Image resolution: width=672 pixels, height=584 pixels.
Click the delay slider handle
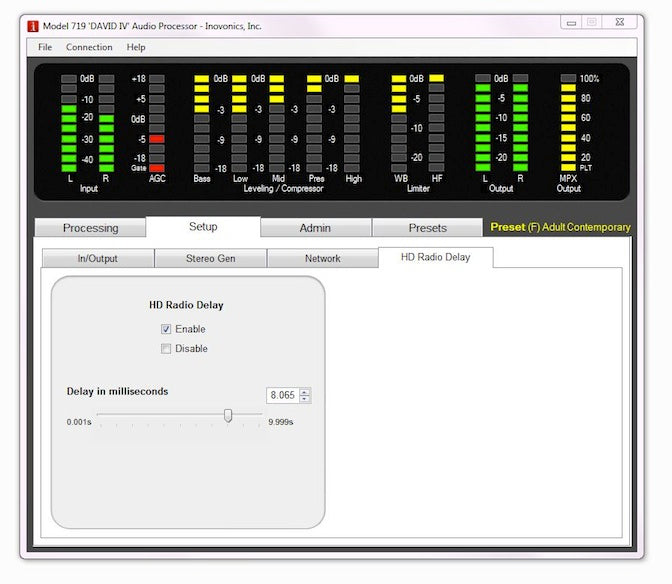coord(228,416)
